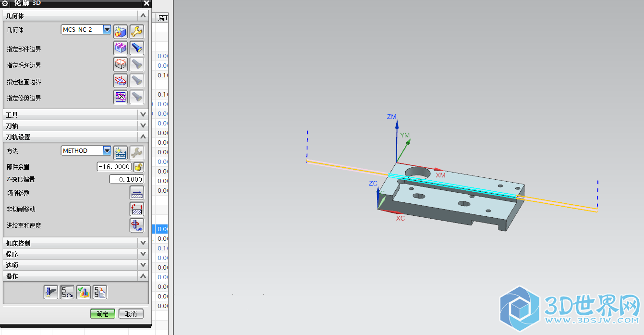Expand the 工具 section
The height and width of the screenshot is (335, 644).
143,115
